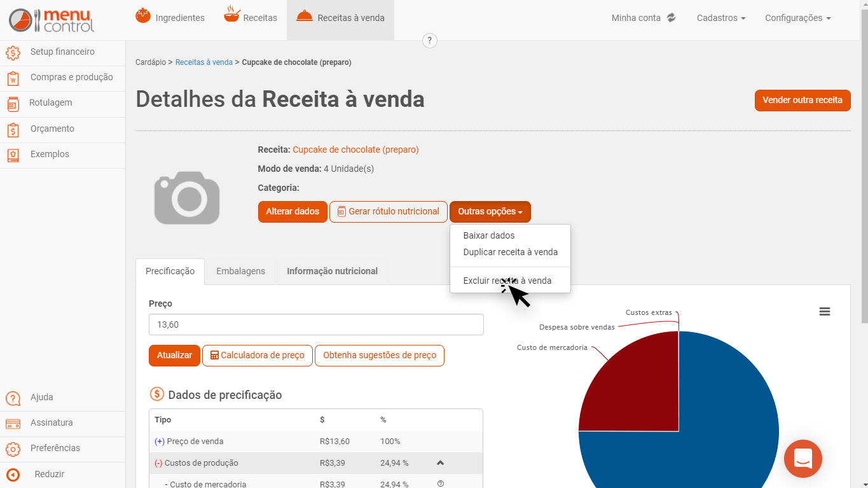The image size is (868, 488).
Task: Choose Duplicar receita à venda
Action: coord(511,252)
